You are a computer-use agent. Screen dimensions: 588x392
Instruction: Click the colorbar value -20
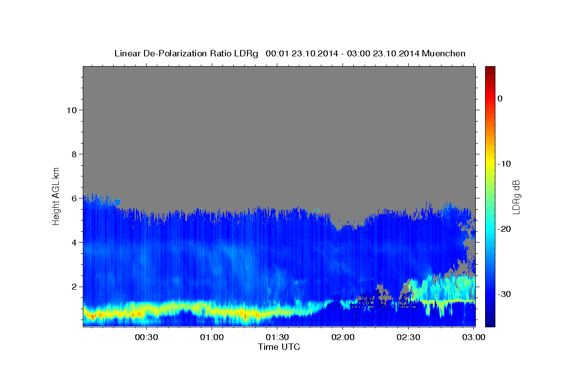[x=504, y=229]
